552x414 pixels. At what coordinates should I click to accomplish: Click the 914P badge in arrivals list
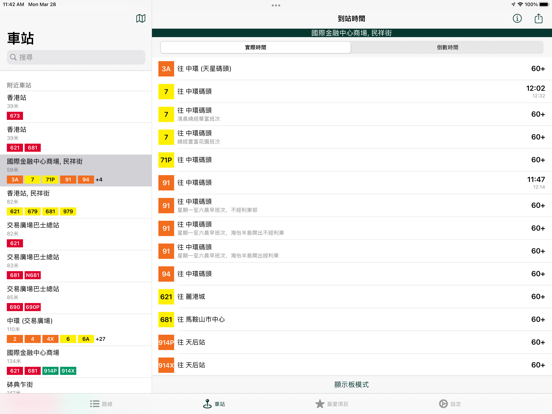(166, 342)
